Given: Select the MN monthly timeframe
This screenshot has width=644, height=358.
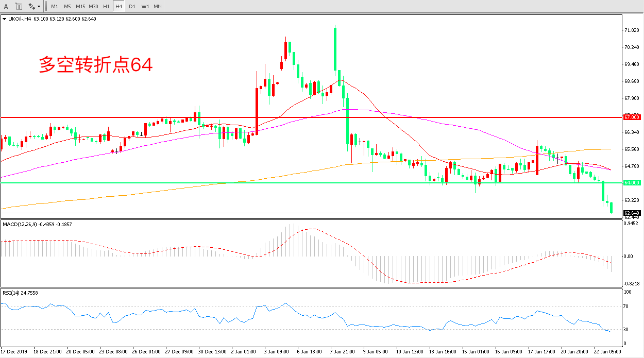Looking at the screenshot, I should [x=158, y=7].
